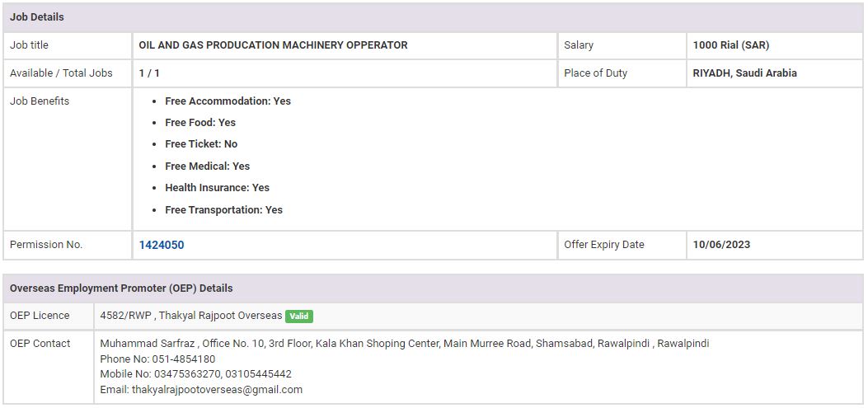Click the salary value 1000 Rial (SAR)
868x408 pixels.
coord(731,45)
